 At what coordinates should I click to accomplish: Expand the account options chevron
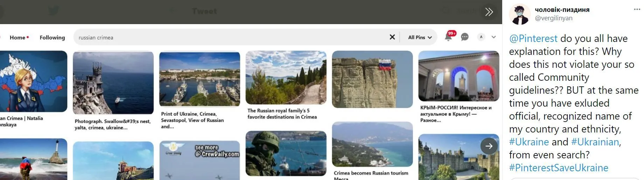tap(494, 37)
